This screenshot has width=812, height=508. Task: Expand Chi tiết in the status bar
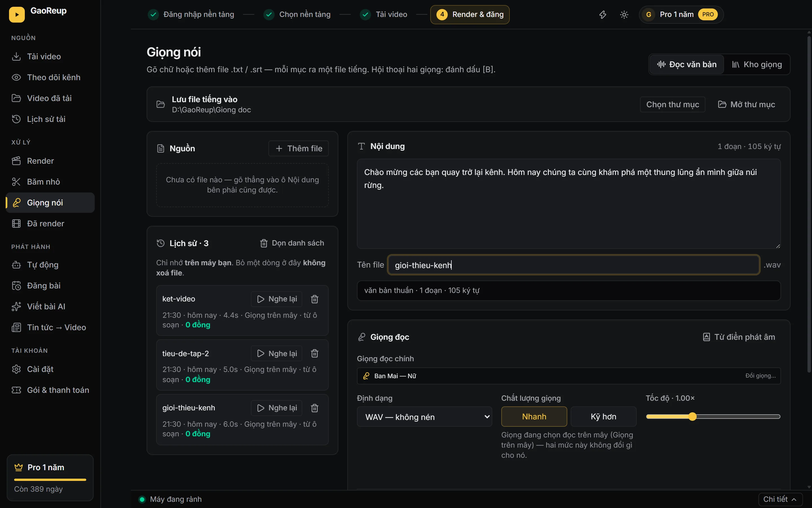tap(780, 499)
